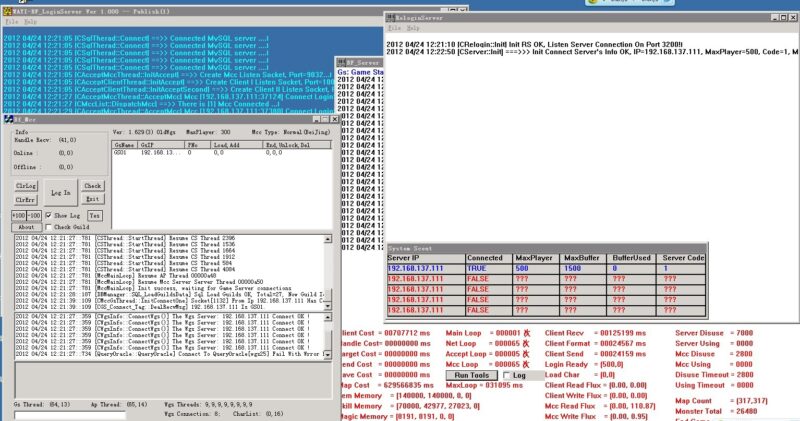Click the -100 button
The height and width of the screenshot is (421, 800).
click(33, 215)
